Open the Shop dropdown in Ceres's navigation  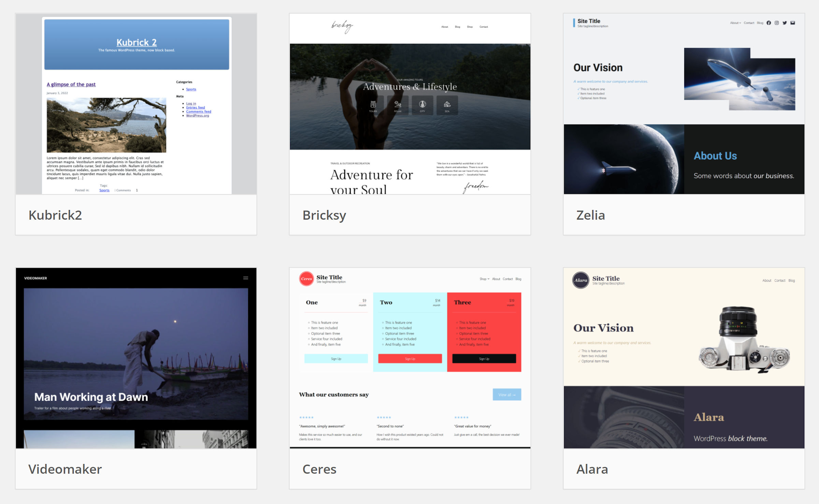pos(484,279)
